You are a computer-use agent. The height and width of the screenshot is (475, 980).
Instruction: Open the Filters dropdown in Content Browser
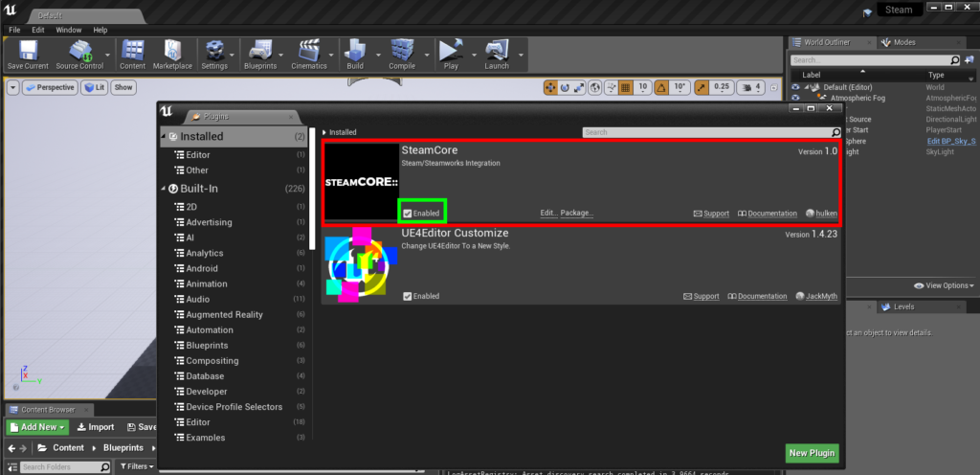pos(136,467)
